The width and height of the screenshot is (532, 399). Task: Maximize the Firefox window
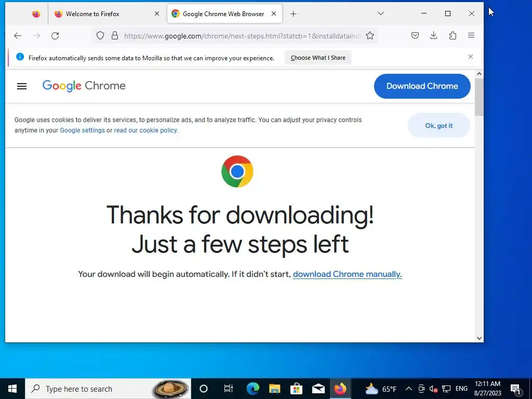click(x=448, y=14)
